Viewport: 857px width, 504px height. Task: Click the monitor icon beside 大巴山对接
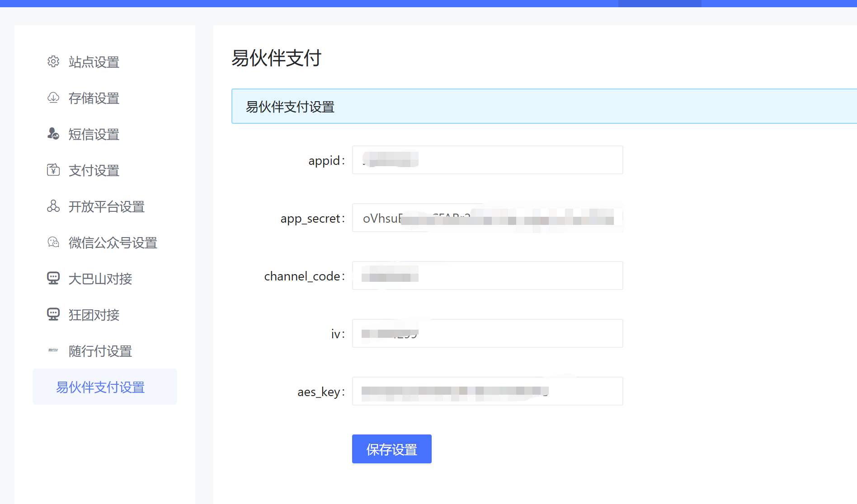coord(53,278)
